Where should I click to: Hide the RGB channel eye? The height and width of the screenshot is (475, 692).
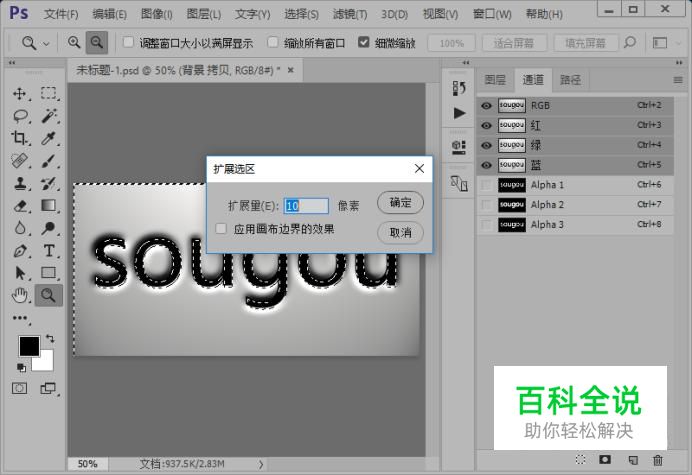pos(486,106)
